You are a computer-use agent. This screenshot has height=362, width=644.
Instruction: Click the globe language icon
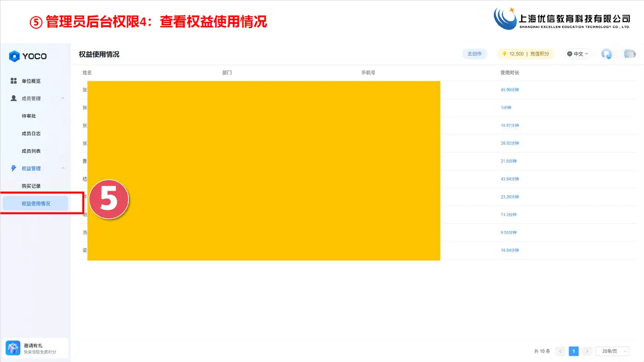(x=569, y=54)
